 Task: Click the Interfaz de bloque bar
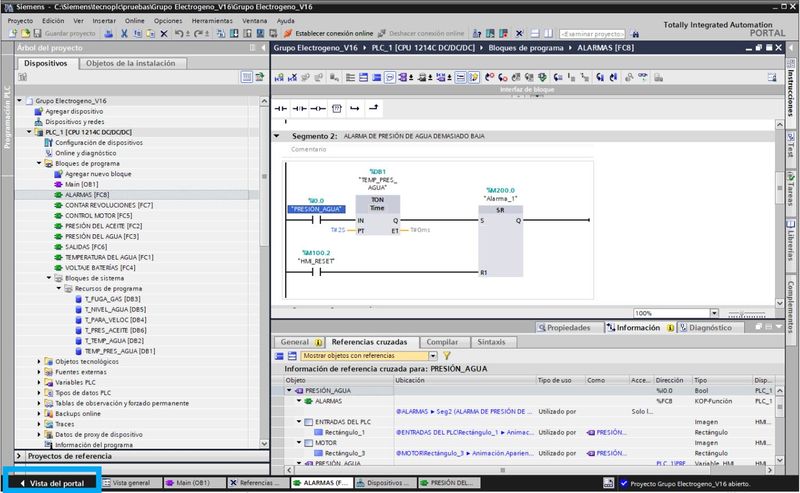(527, 89)
